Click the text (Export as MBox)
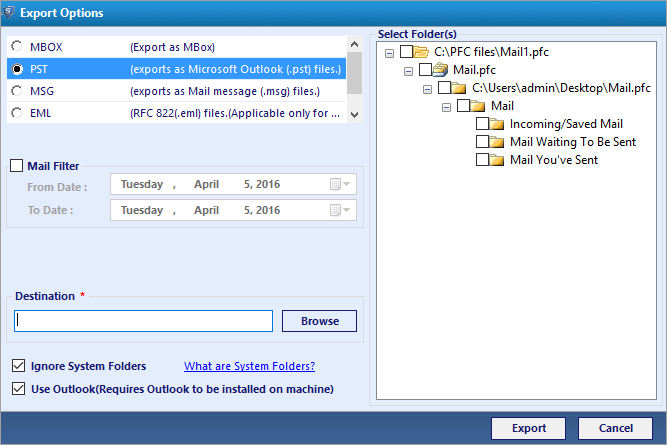 coord(172,47)
